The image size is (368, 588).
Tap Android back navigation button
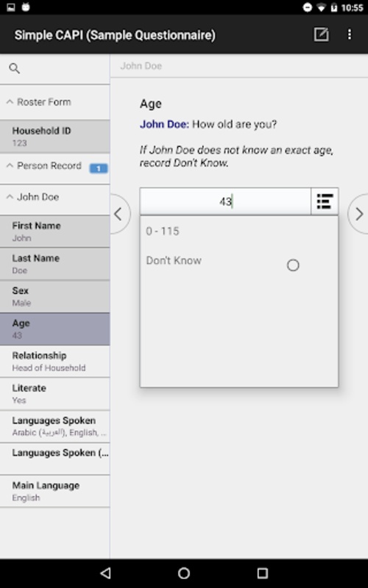[105, 573]
